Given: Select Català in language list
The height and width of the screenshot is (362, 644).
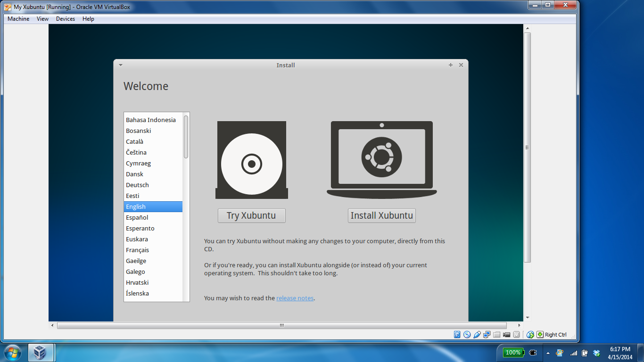Looking at the screenshot, I should point(153,141).
